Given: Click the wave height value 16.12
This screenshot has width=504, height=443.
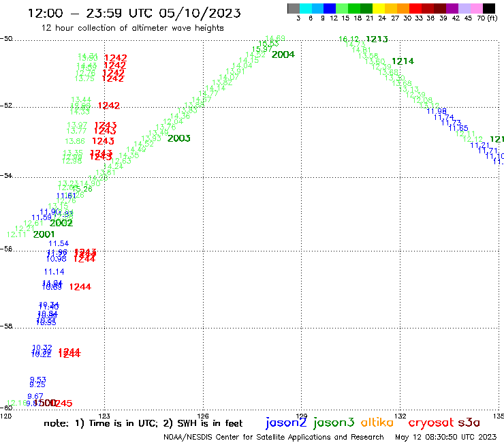Looking at the screenshot, I should pyautogui.click(x=349, y=40).
